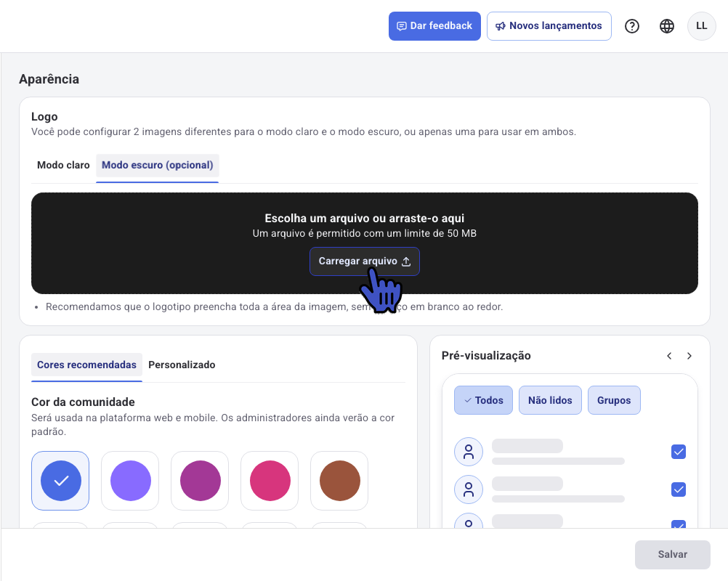This screenshot has width=728, height=581.
Task: Click the Aparência page heading
Action: coord(49,79)
